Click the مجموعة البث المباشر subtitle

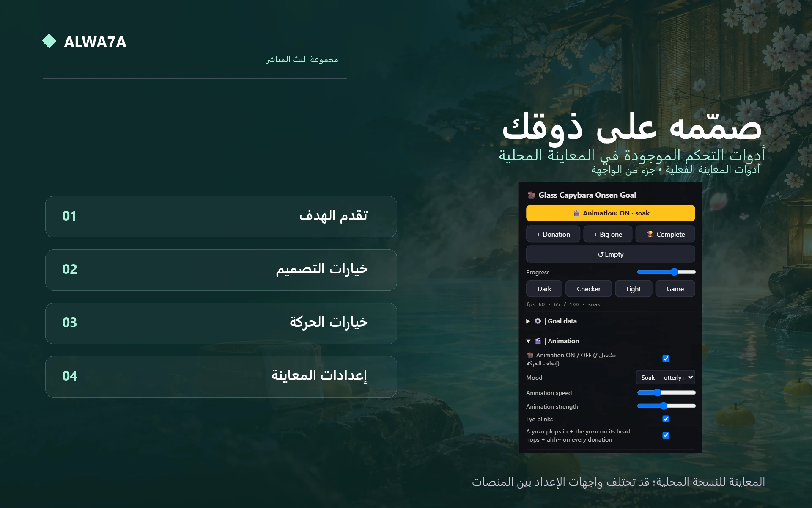(302, 60)
